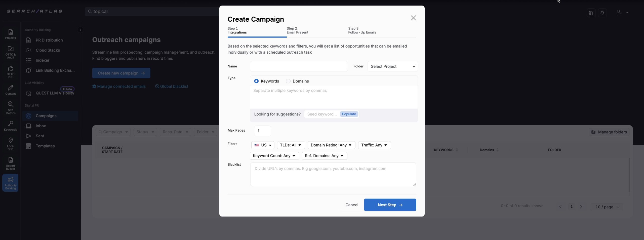Screen dimensions: 644x240
Task: Open the TLDs: All filter dropdown
Action: click(x=291, y=145)
